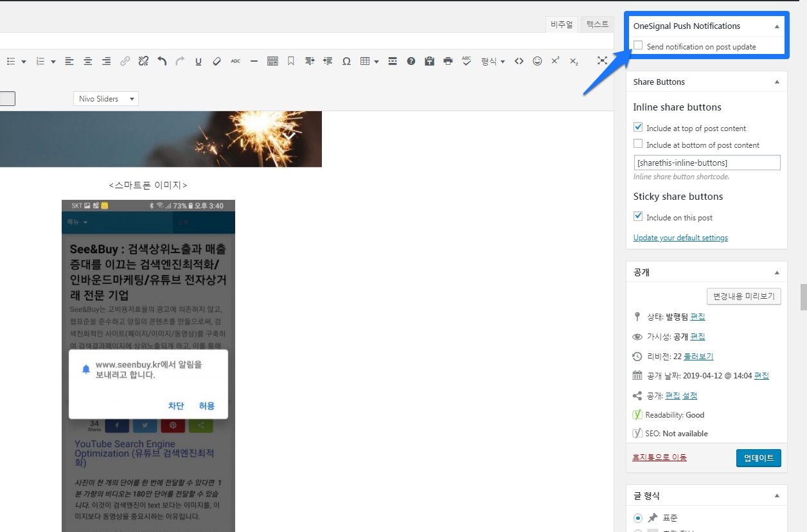This screenshot has width=807, height=532.
Task: Select the 표준 post format radio button
Action: tap(637, 517)
